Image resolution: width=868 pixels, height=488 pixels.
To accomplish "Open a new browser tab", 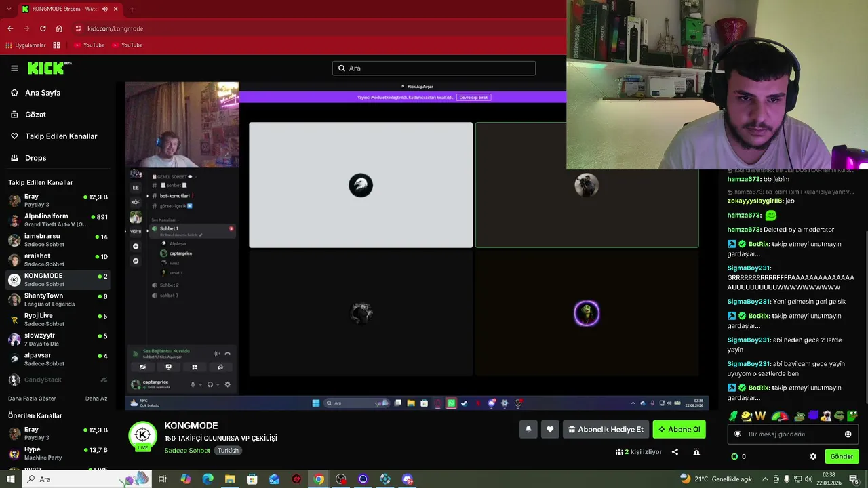I will tap(132, 9).
